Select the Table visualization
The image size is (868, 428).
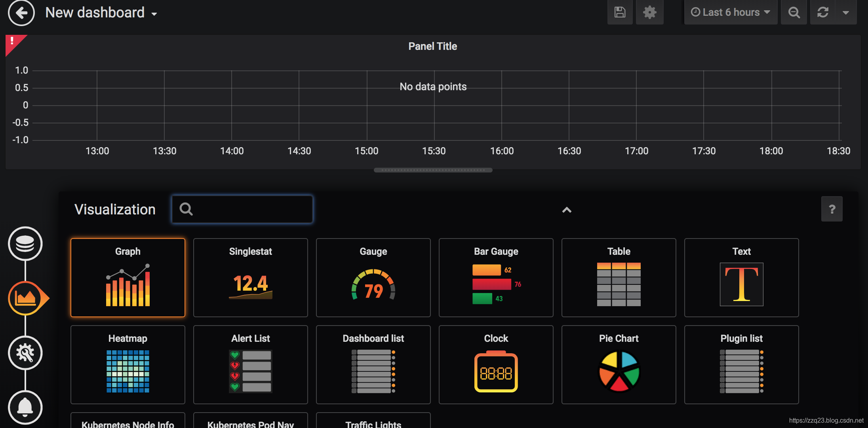[619, 278]
